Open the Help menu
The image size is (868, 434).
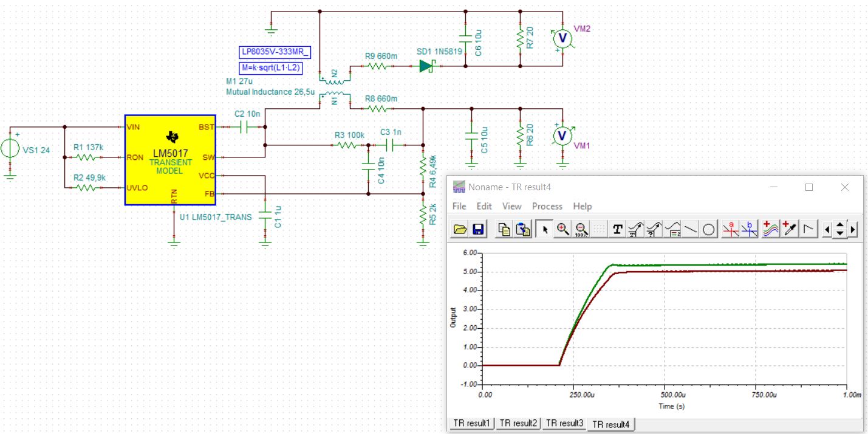pyautogui.click(x=583, y=206)
